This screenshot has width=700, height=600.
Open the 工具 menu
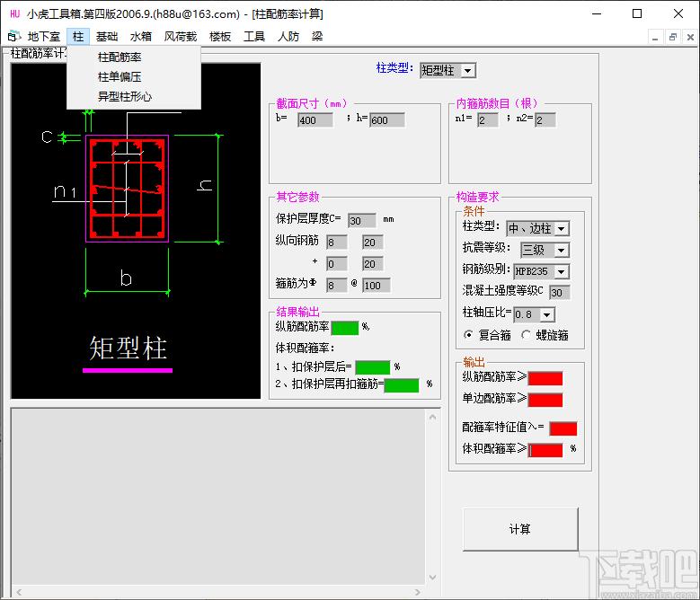click(254, 37)
